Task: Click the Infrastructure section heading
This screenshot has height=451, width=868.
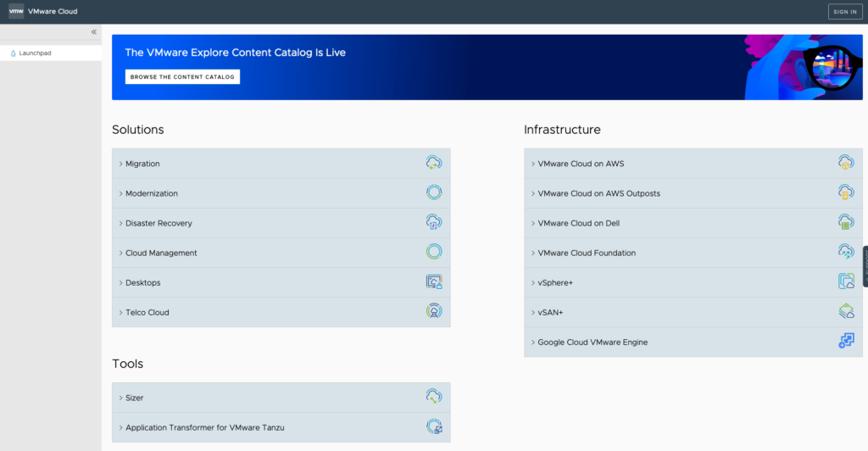Action: tap(562, 130)
